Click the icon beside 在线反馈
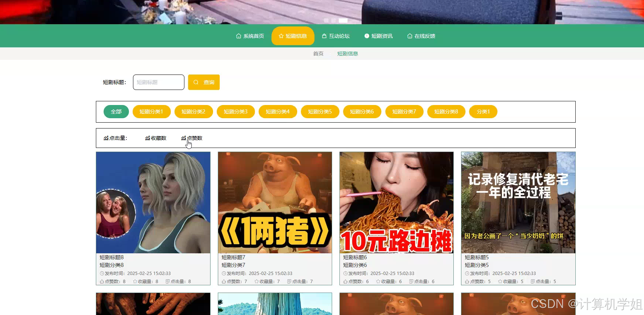The image size is (644, 315). tap(410, 36)
